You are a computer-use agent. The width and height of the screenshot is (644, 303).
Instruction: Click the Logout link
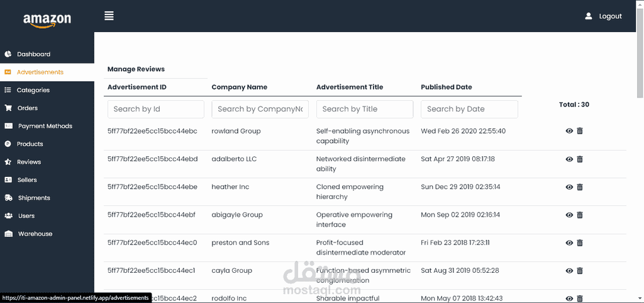click(610, 16)
